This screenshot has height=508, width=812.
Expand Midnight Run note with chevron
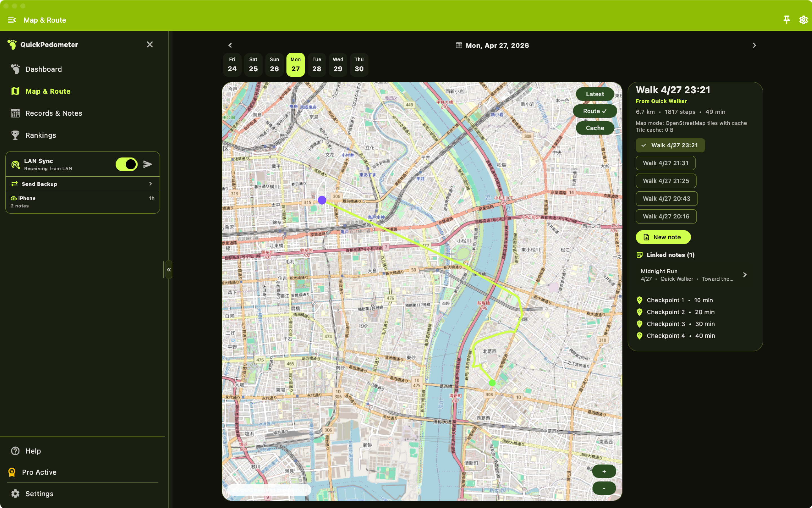click(745, 275)
